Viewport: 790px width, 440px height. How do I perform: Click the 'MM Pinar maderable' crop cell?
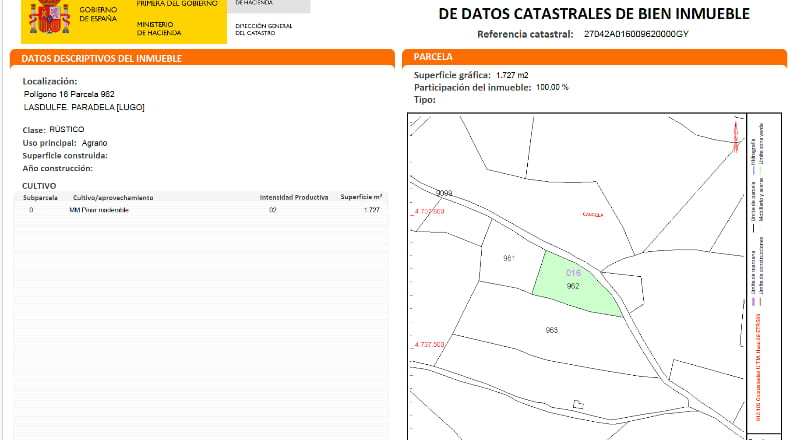(99, 210)
